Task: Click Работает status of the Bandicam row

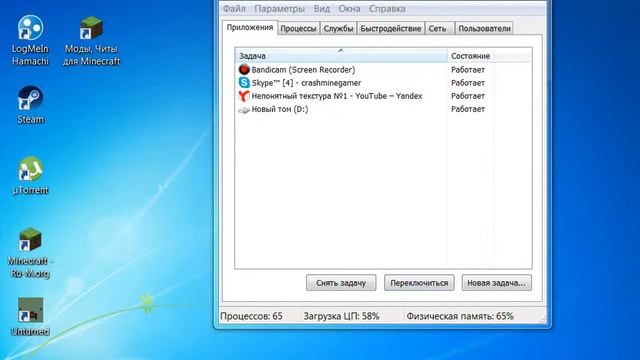Action: click(468, 70)
